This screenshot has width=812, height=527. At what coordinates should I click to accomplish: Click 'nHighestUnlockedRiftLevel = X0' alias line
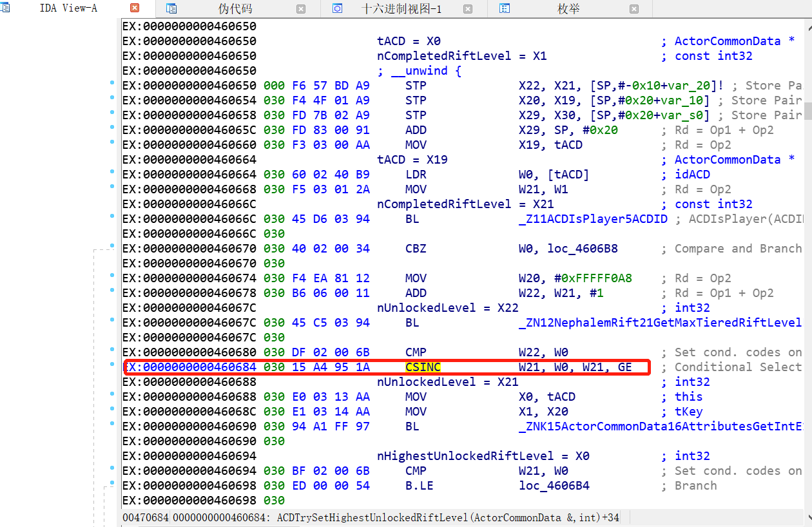(483, 456)
